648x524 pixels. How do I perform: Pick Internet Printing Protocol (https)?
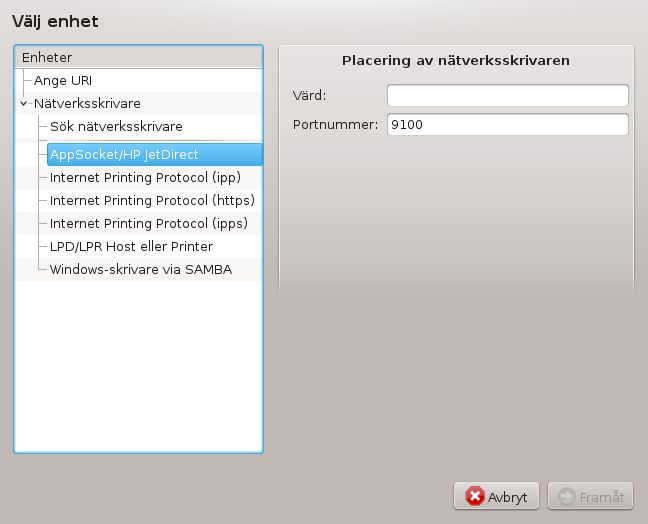click(152, 201)
